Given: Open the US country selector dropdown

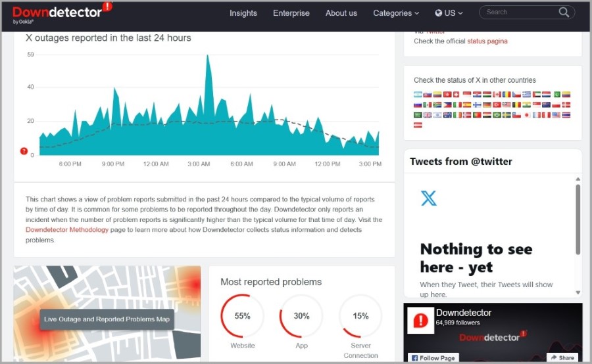Looking at the screenshot, I should tap(449, 13).
